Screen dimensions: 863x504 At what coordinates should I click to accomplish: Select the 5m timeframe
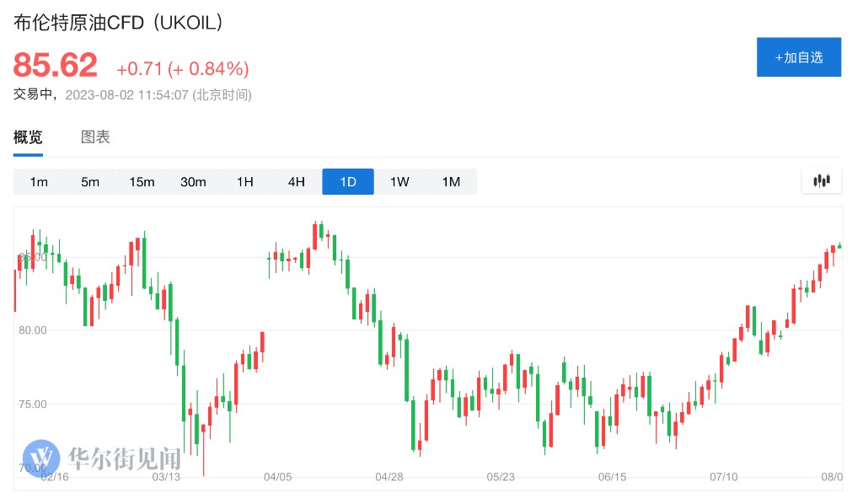click(90, 182)
